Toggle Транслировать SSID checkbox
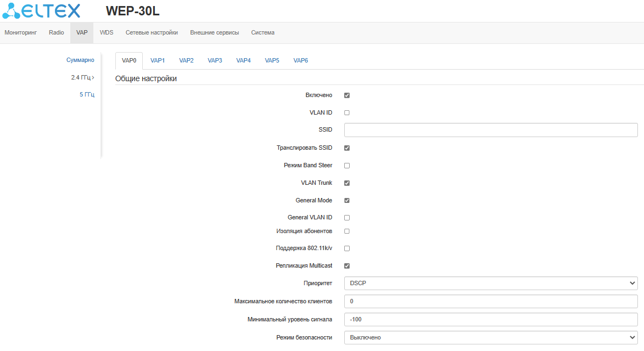The height and width of the screenshot is (351, 644). 347,148
